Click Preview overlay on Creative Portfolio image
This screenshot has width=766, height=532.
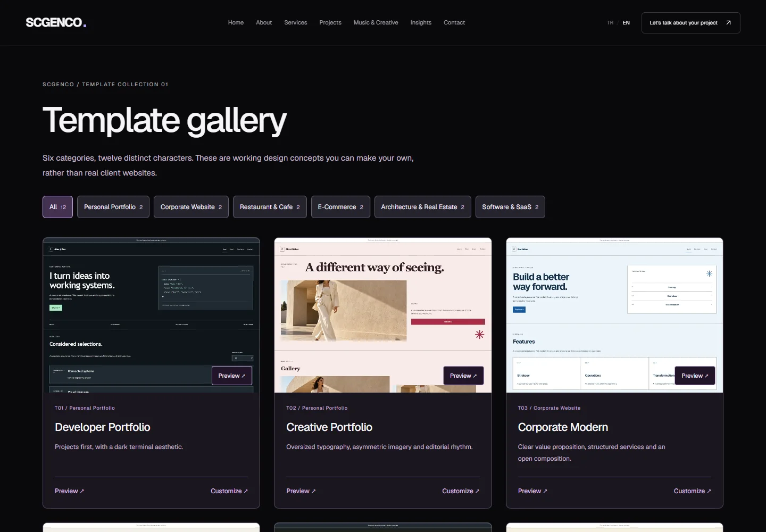point(463,376)
